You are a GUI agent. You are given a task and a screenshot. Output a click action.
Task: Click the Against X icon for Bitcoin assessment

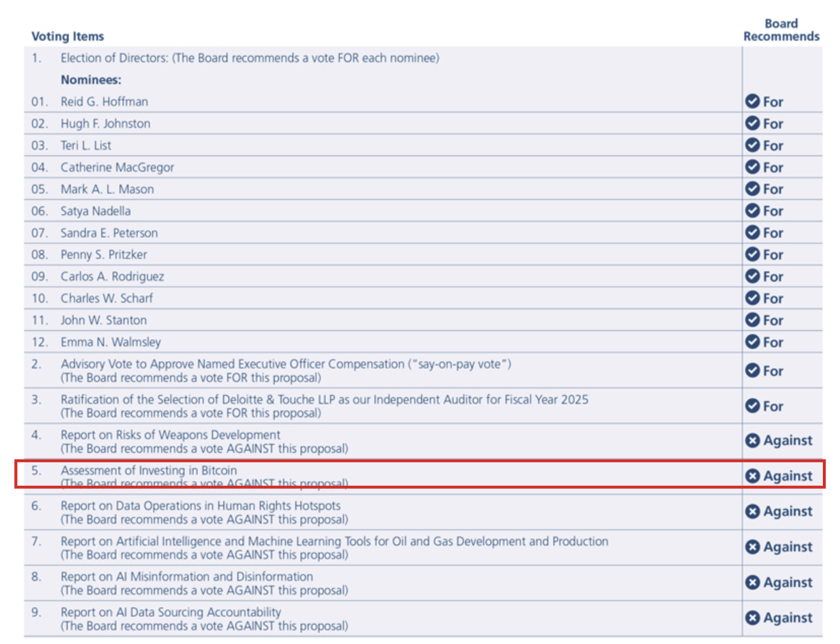(x=752, y=476)
